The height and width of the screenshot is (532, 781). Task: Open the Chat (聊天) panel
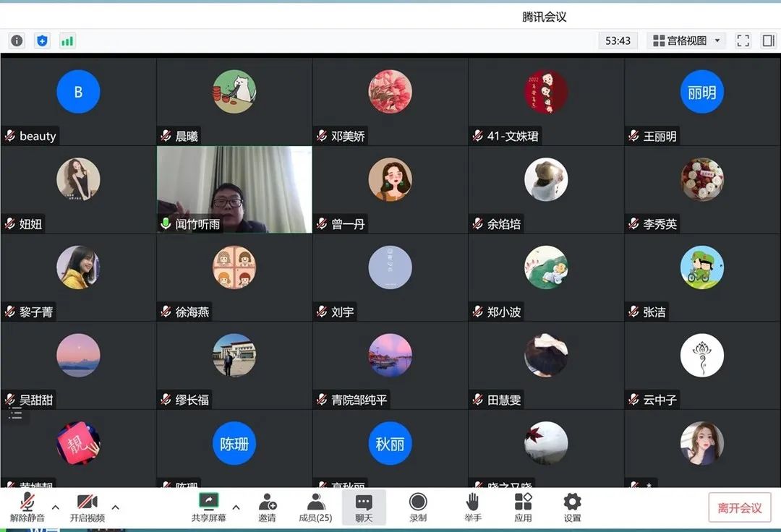(x=364, y=507)
